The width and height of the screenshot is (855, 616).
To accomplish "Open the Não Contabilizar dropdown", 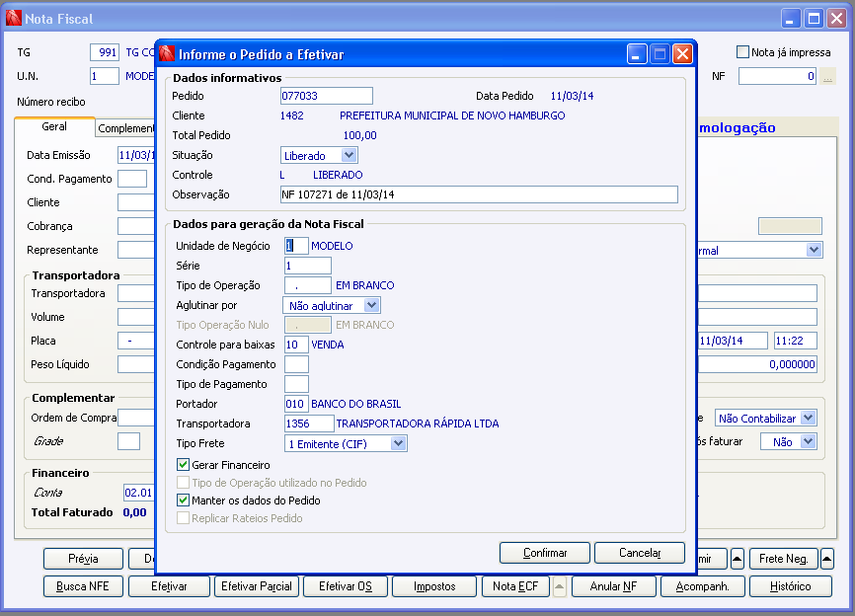I will pyautogui.click(x=809, y=419).
